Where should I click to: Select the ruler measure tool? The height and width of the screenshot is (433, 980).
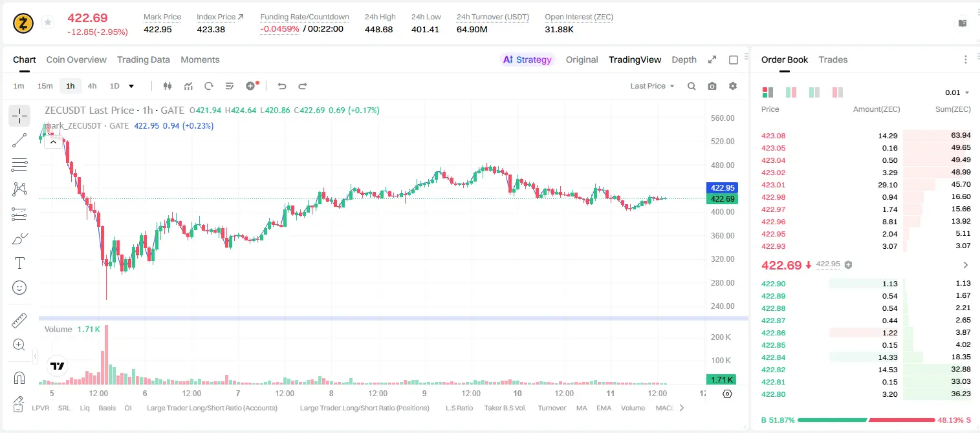pos(19,320)
